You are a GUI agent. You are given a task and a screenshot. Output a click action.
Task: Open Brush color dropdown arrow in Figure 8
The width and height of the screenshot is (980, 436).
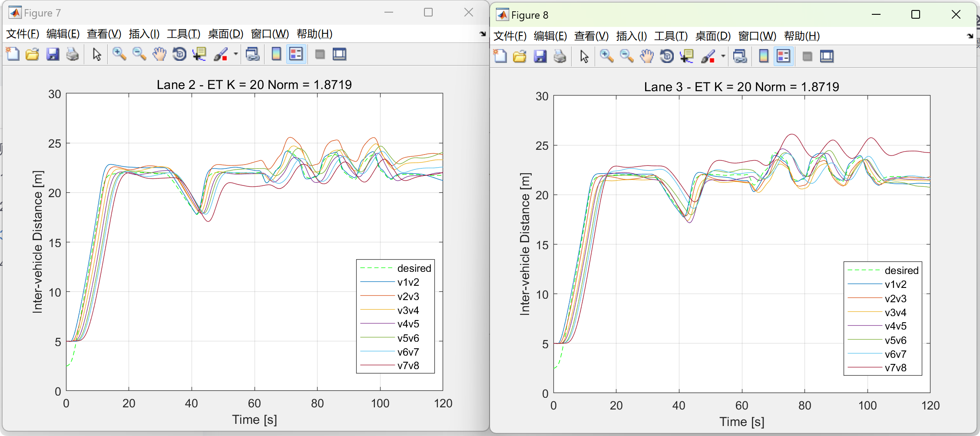pyautogui.click(x=723, y=56)
